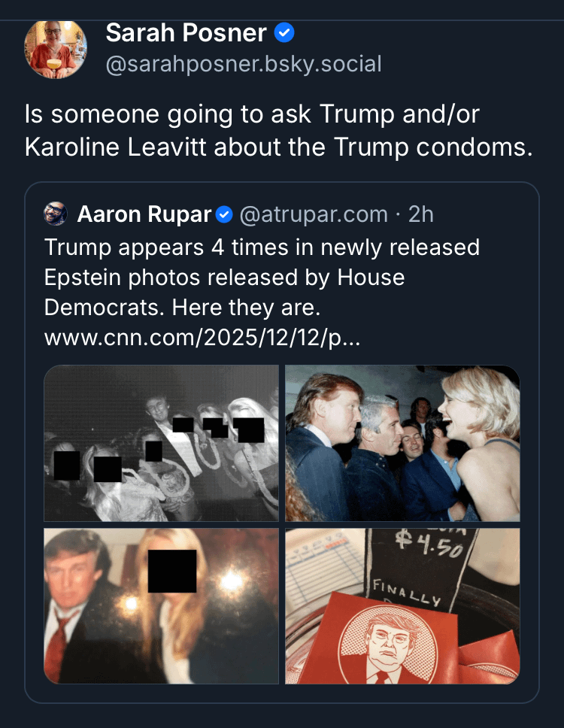This screenshot has width=564, height=728.
Task: Click Aaron Rupar's verified checkmark badge
Action: (225, 214)
